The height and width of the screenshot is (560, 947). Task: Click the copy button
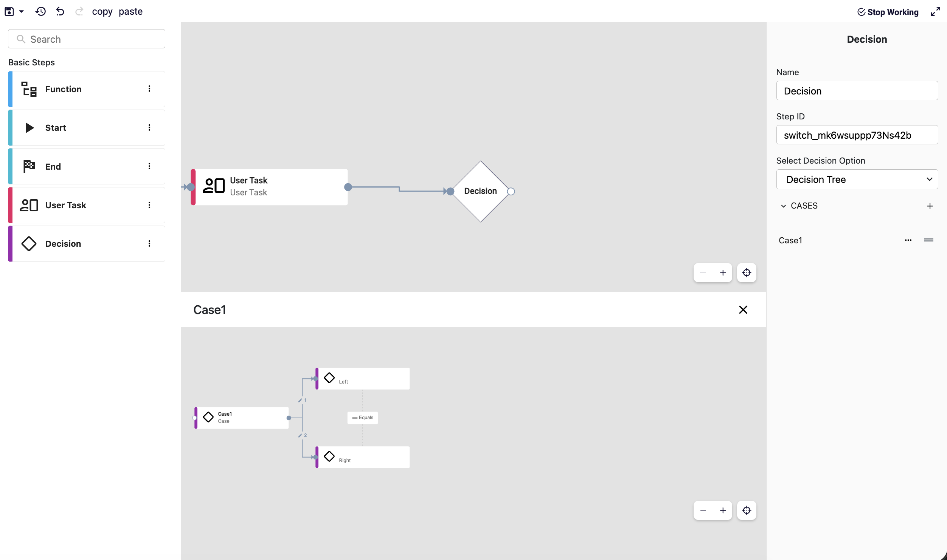pyautogui.click(x=102, y=11)
